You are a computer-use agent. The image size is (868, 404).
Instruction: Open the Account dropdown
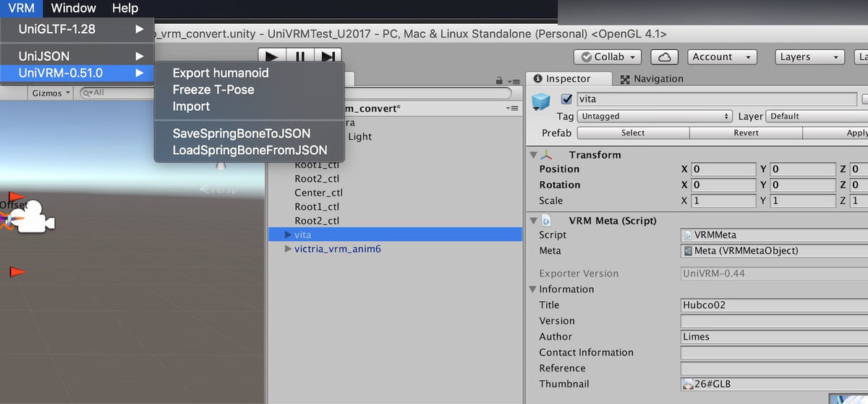coord(722,56)
